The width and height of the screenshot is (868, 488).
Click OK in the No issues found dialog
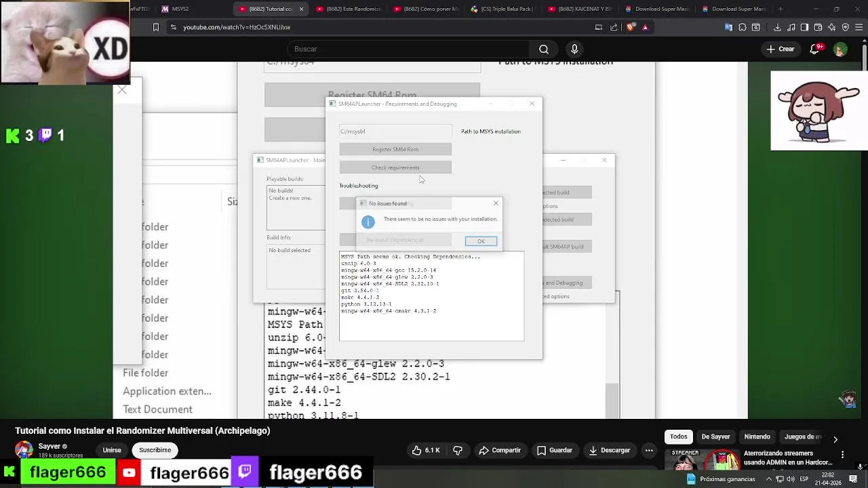481,241
